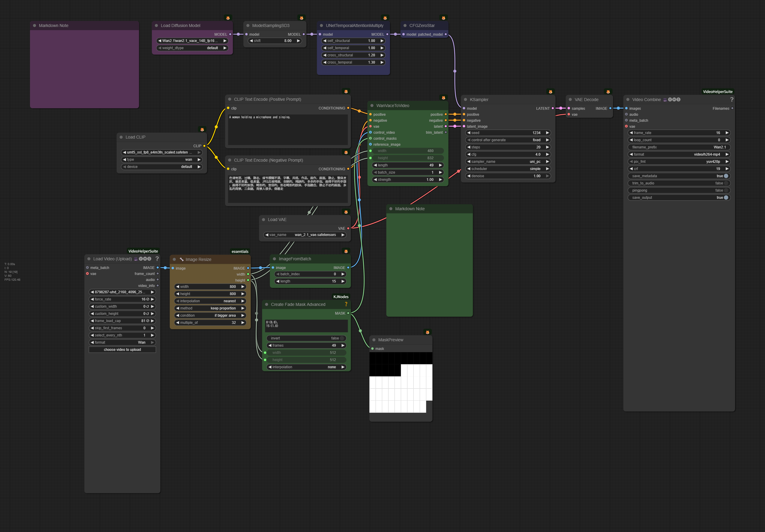The height and width of the screenshot is (532, 765).
Task: Decrease shift value in ModelSamplingSD3 with left arrow
Action: [251, 41]
